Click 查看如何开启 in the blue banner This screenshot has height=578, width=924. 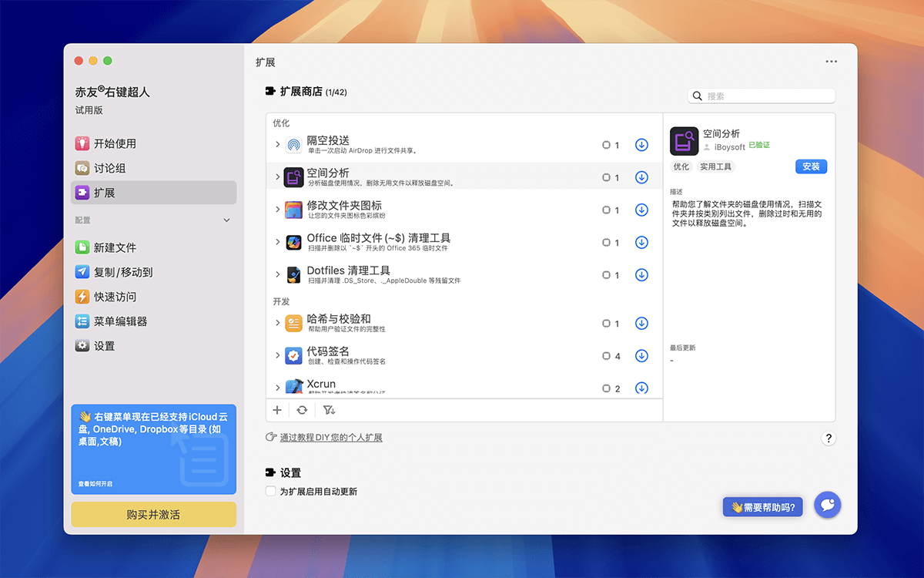(x=95, y=484)
